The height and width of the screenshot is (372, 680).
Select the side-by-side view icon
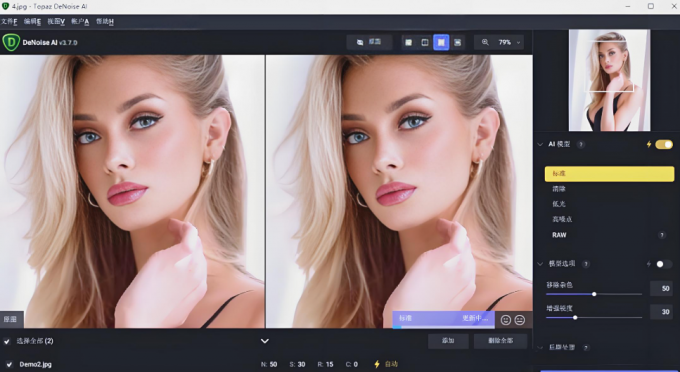click(441, 42)
